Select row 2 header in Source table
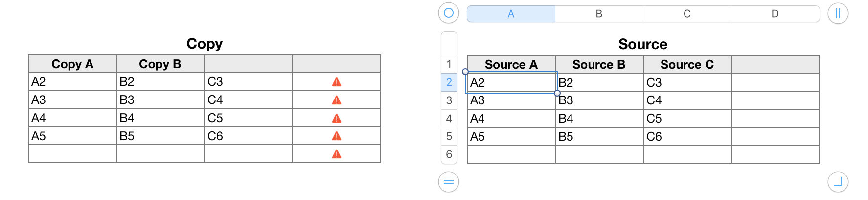The width and height of the screenshot is (868, 200). point(449,82)
